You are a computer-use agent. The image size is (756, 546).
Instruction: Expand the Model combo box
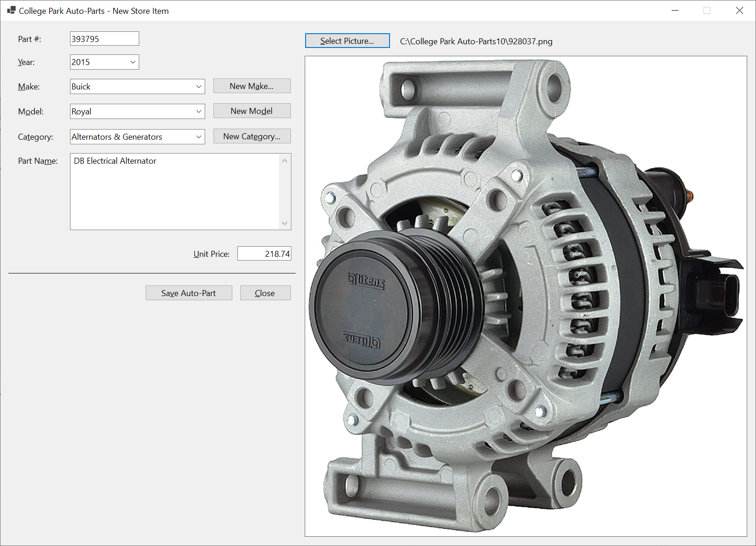199,112
